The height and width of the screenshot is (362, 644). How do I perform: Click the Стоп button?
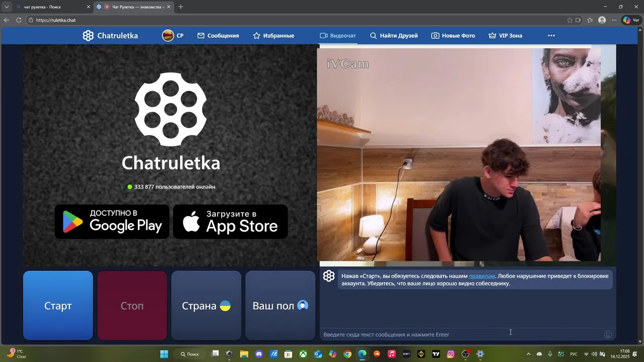[x=132, y=306]
